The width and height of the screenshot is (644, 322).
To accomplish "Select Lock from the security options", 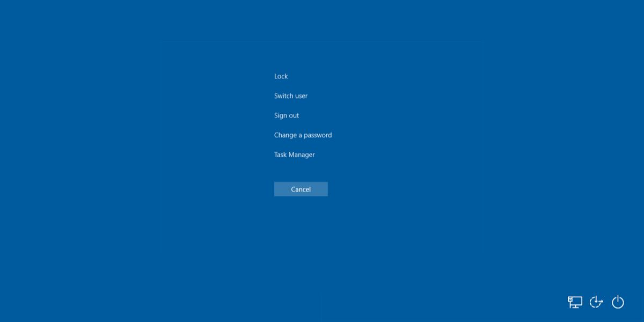I will point(281,76).
